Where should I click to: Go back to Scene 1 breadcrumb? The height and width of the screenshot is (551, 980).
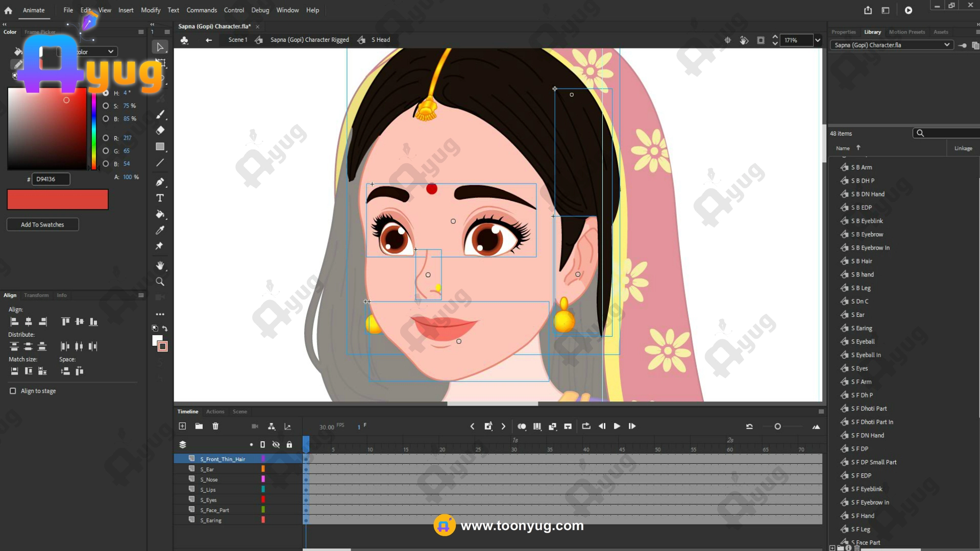[237, 40]
